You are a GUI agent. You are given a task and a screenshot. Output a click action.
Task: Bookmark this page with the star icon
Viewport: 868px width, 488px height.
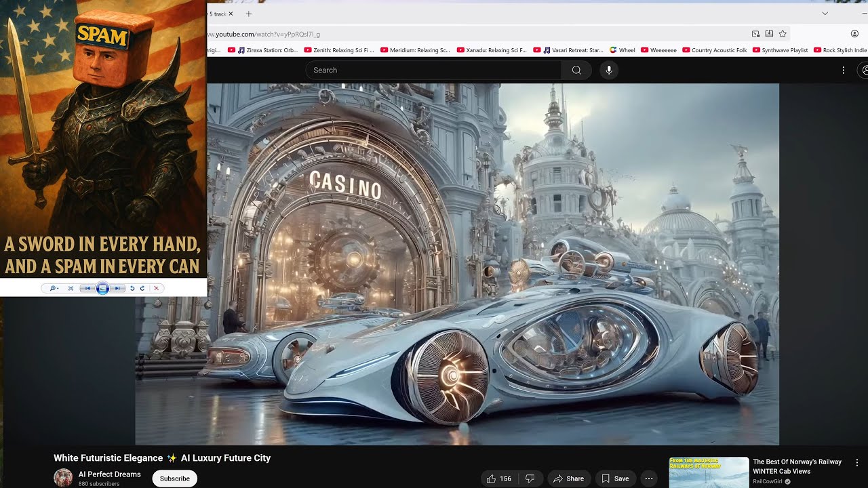[x=783, y=34]
